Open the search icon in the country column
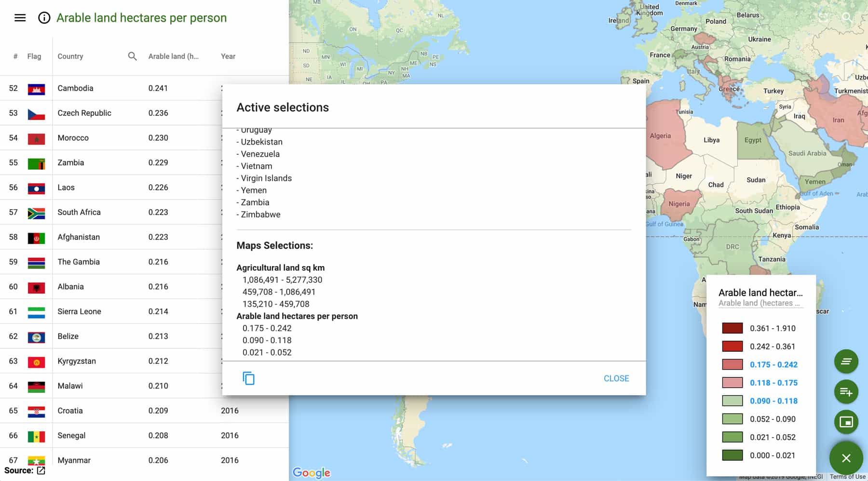868x481 pixels. point(131,56)
